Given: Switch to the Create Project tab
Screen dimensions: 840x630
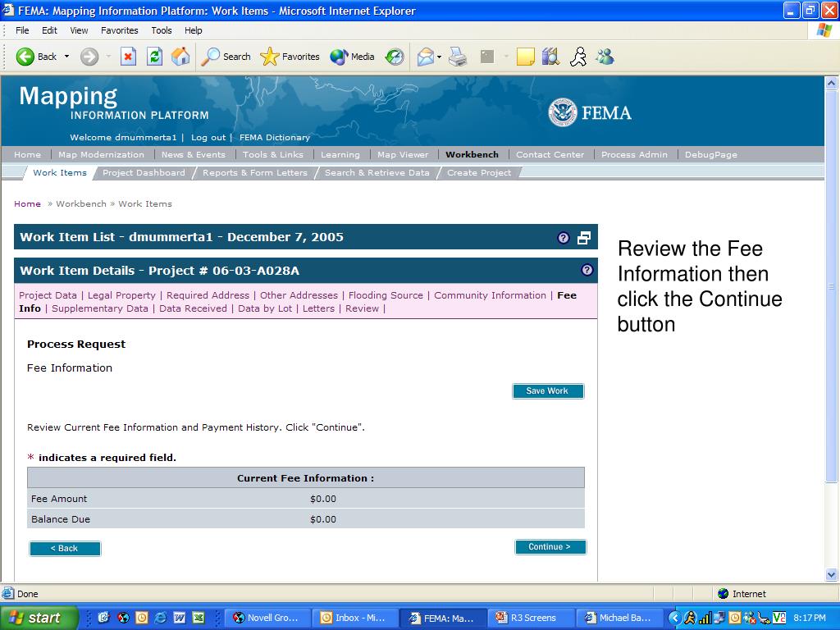Looking at the screenshot, I should click(479, 173).
